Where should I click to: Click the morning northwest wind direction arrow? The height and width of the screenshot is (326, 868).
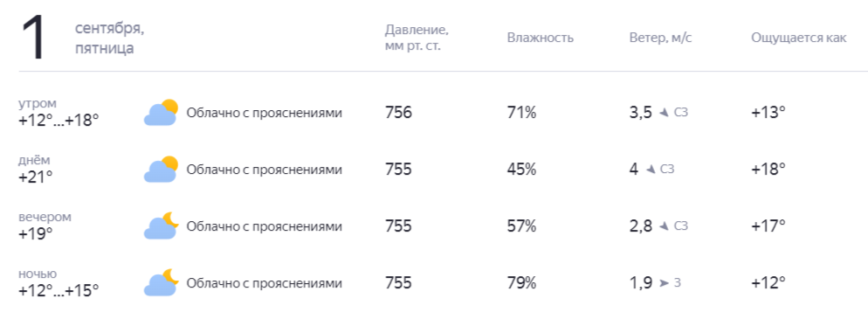(665, 113)
